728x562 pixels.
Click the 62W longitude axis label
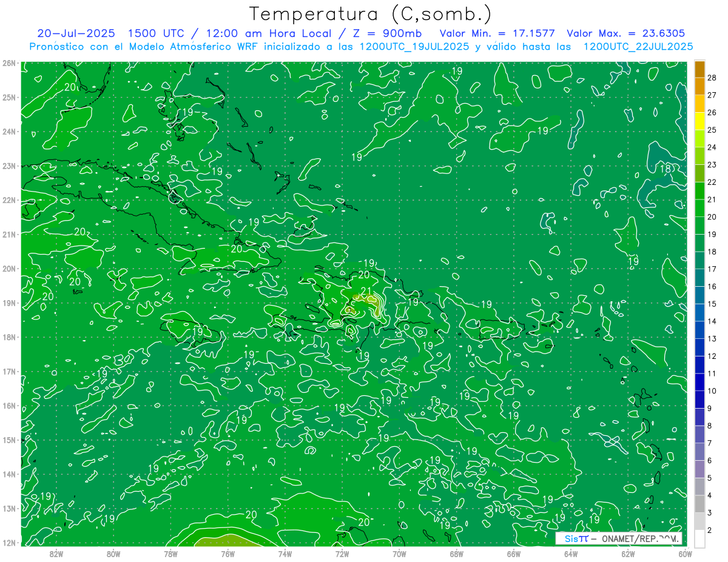[x=628, y=554]
